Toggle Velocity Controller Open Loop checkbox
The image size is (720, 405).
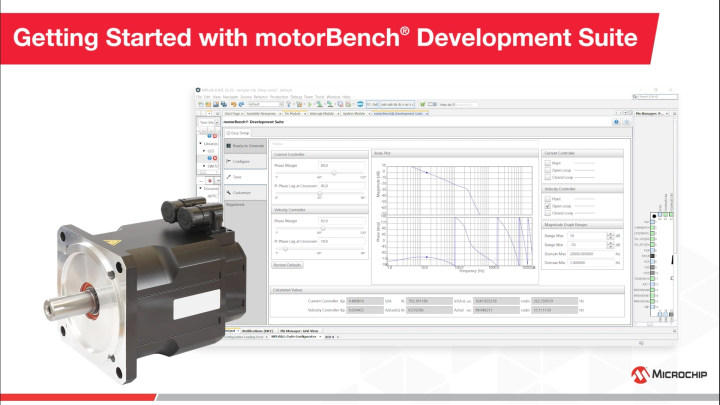[549, 206]
